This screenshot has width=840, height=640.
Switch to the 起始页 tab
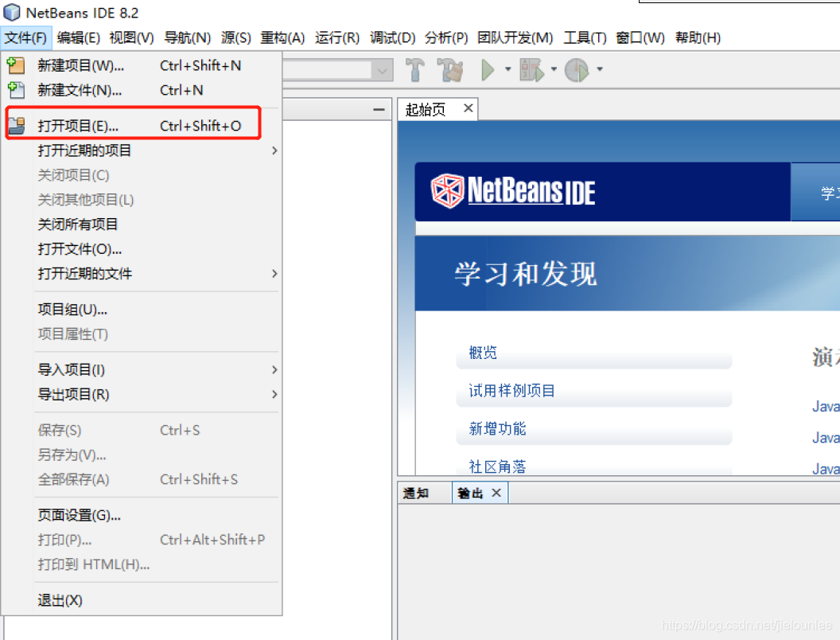(x=426, y=110)
